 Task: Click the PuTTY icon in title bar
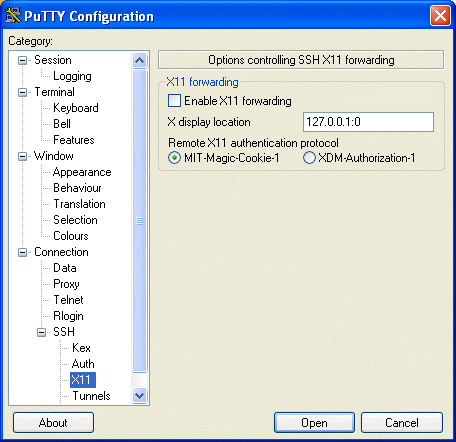[x=13, y=15]
